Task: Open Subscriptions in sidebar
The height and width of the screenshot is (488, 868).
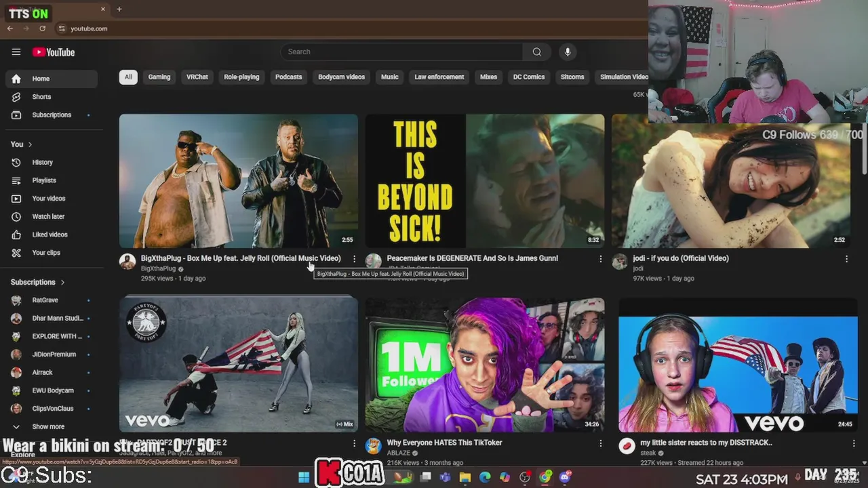Action: click(52, 115)
